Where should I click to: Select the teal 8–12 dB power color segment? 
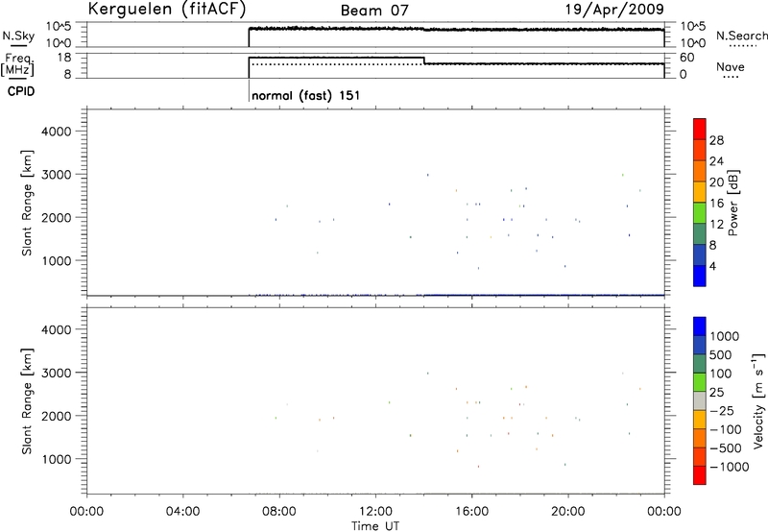700,233
